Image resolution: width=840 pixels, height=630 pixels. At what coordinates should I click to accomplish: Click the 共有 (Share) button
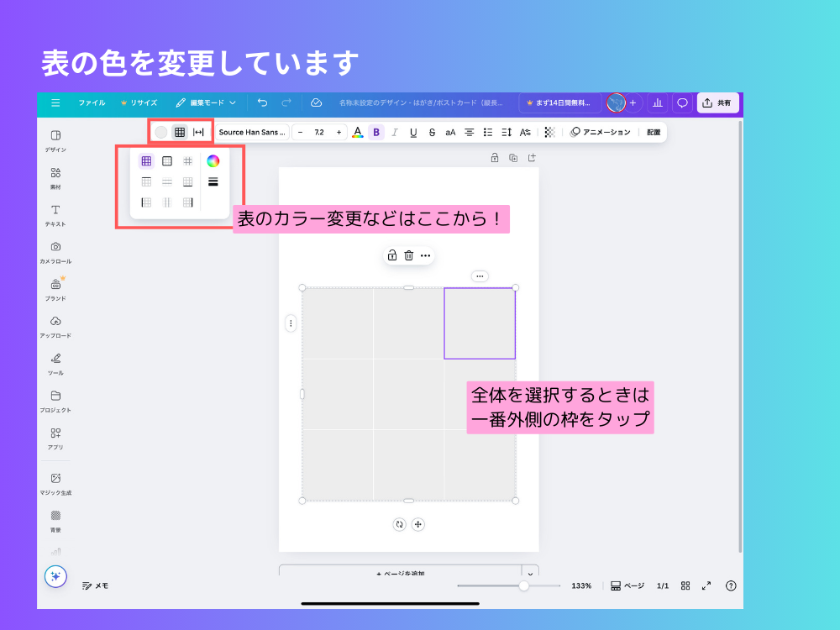(x=720, y=102)
